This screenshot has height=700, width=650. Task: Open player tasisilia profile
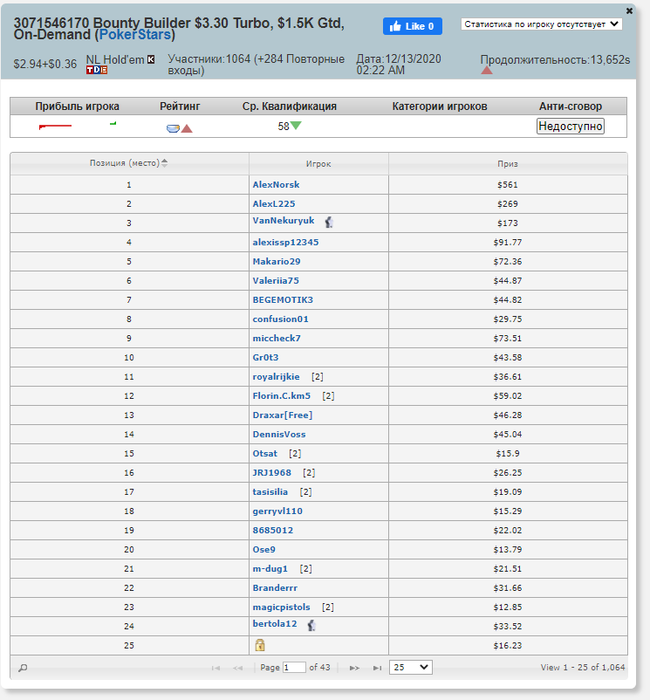coord(270,492)
